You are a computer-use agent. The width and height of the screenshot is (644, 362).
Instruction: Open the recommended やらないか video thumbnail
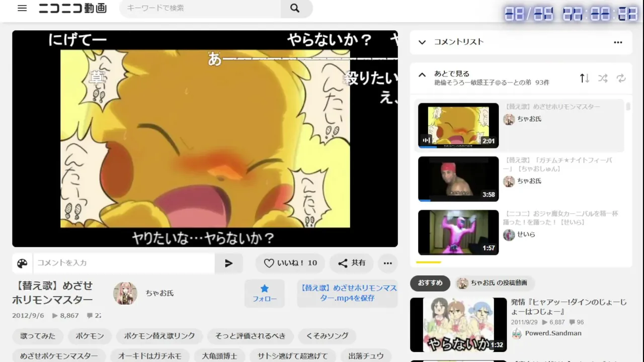point(458,325)
